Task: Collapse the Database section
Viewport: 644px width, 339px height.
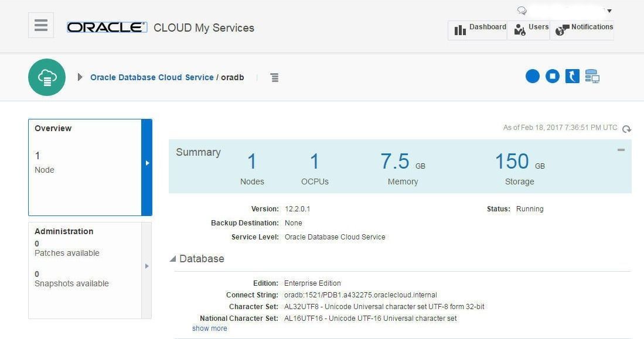Action: [x=173, y=259]
